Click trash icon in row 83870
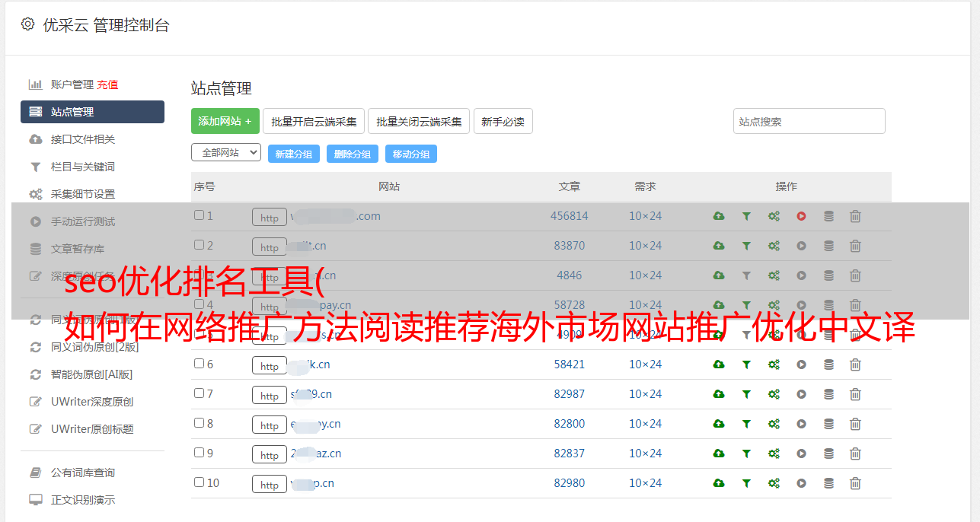Screen dimensions: 980x522 pos(855,246)
